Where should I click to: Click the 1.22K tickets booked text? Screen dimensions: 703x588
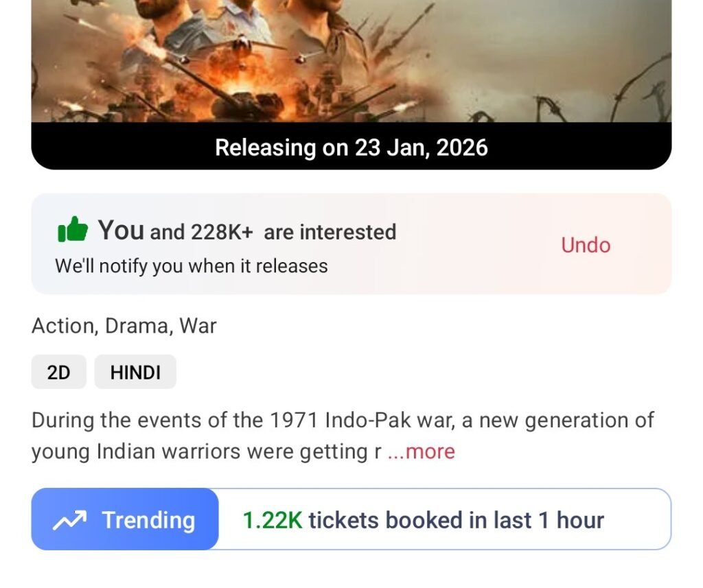422,519
